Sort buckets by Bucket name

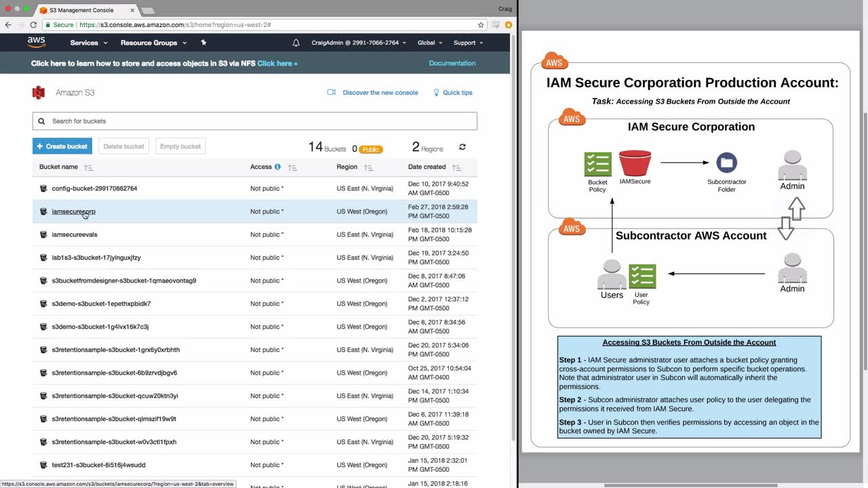tap(89, 167)
